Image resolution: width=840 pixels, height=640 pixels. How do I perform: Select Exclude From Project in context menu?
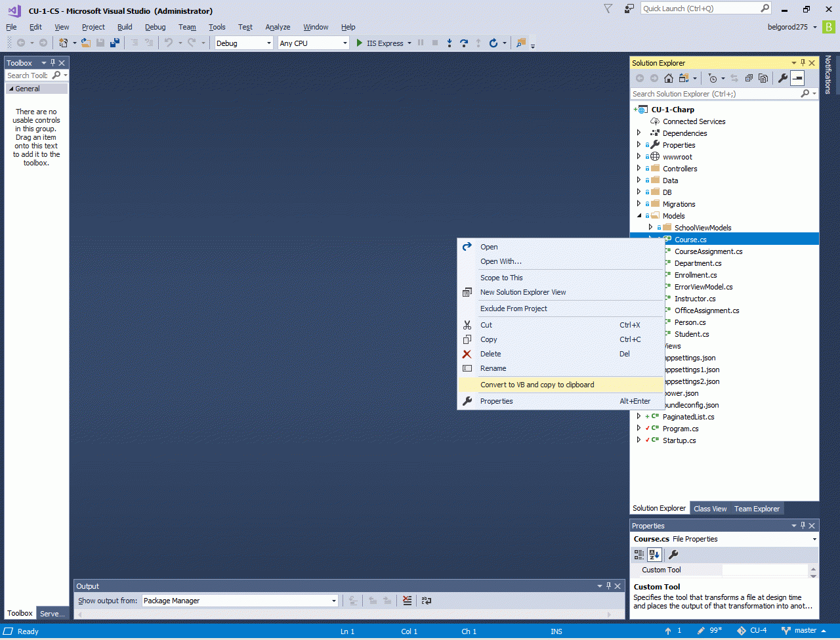point(560,309)
